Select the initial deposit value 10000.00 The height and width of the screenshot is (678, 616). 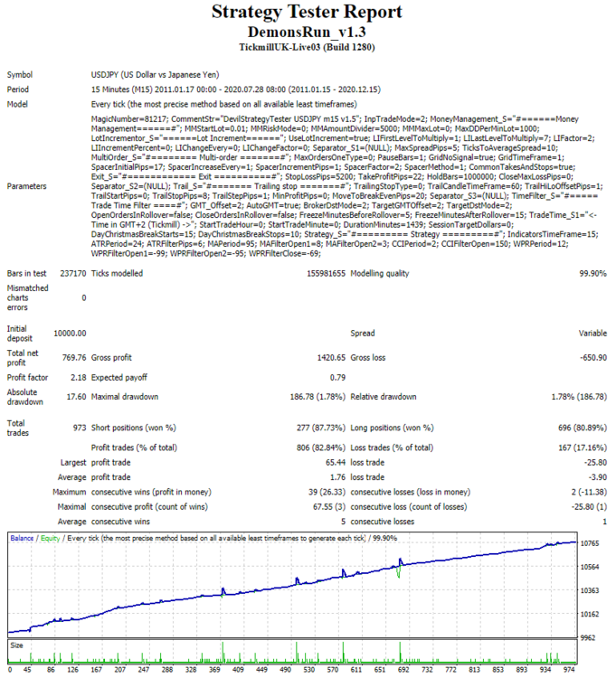[70, 334]
